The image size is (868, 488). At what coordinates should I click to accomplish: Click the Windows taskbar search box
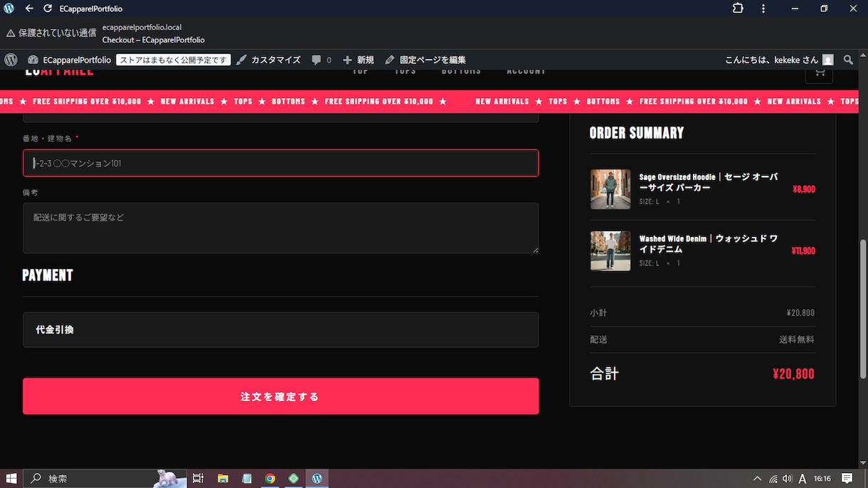[x=105, y=479]
